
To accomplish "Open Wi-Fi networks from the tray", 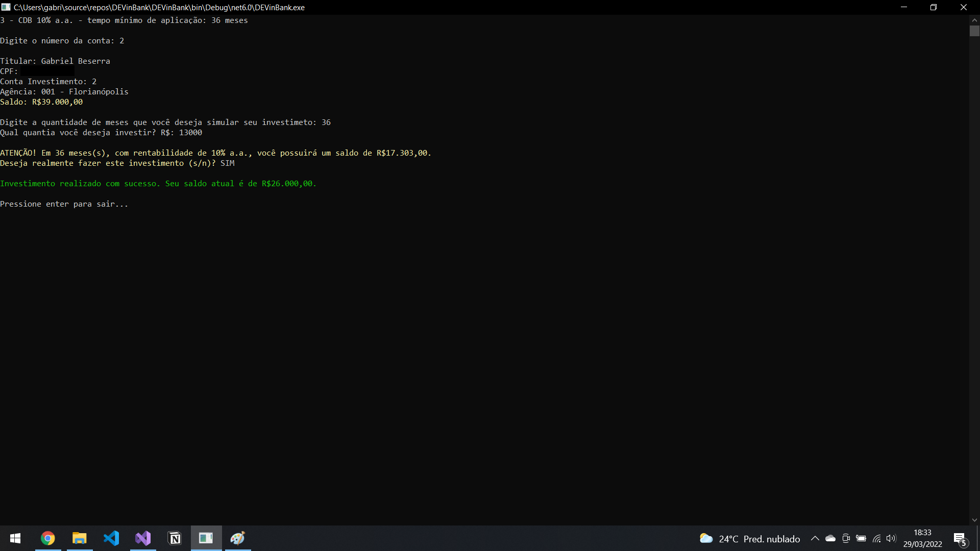I will coord(877,538).
